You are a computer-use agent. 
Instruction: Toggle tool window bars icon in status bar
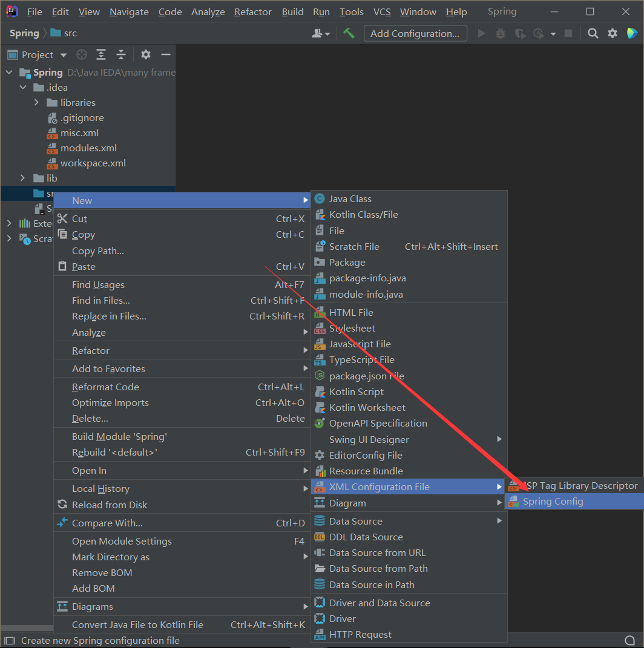point(10,641)
